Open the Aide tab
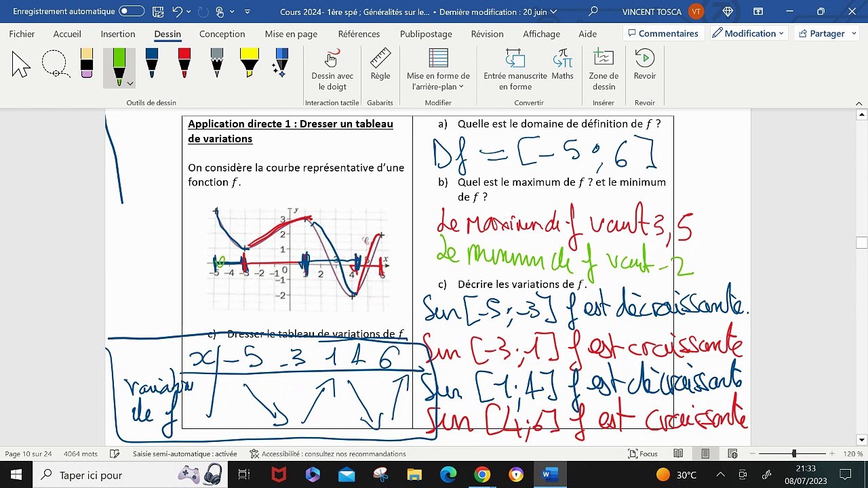This screenshot has width=868, height=488. tap(588, 34)
